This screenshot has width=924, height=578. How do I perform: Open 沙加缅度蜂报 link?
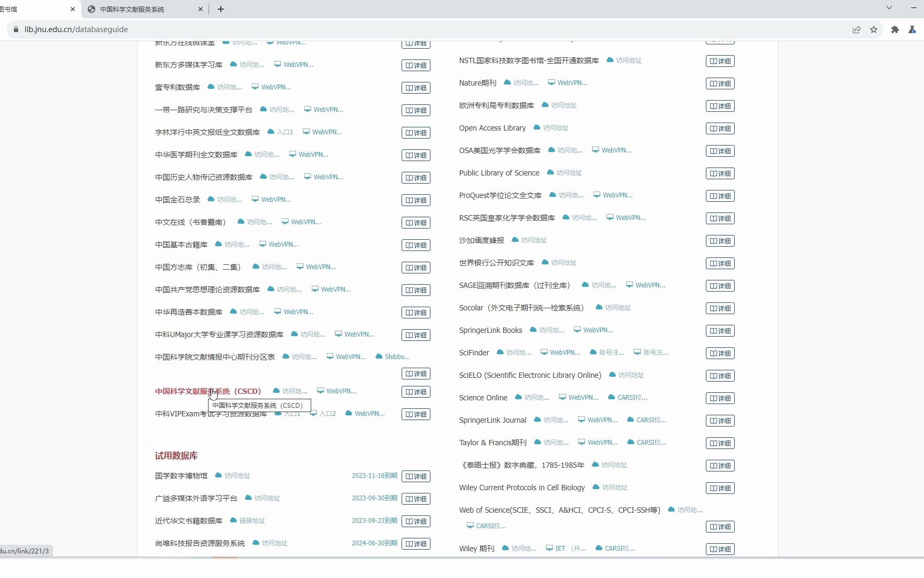pos(481,240)
